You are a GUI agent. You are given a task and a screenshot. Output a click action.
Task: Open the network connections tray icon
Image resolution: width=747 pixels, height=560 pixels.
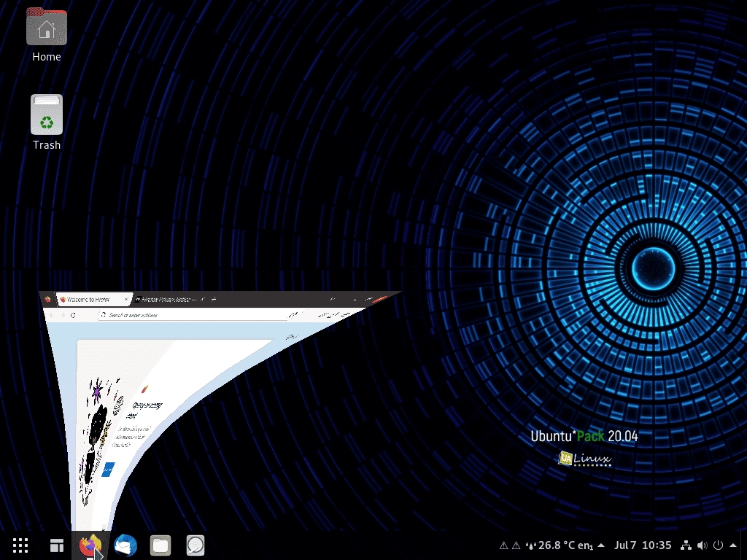pyautogui.click(x=686, y=545)
